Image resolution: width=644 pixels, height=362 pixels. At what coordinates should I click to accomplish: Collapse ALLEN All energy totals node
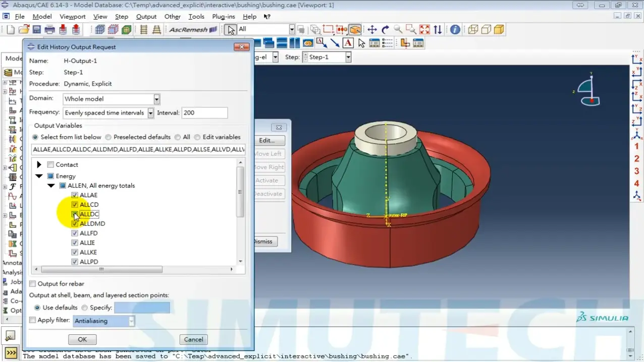51,186
